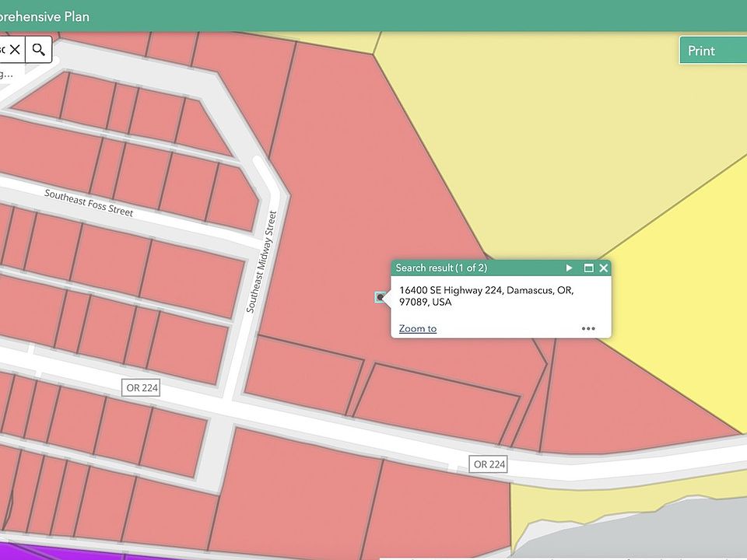Clear the search box with the X icon
This screenshot has width=747, height=560.
15,50
